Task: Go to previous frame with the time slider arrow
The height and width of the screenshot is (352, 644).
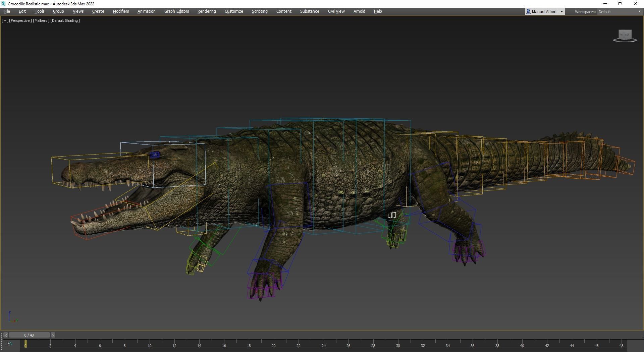Action: [x=6, y=335]
